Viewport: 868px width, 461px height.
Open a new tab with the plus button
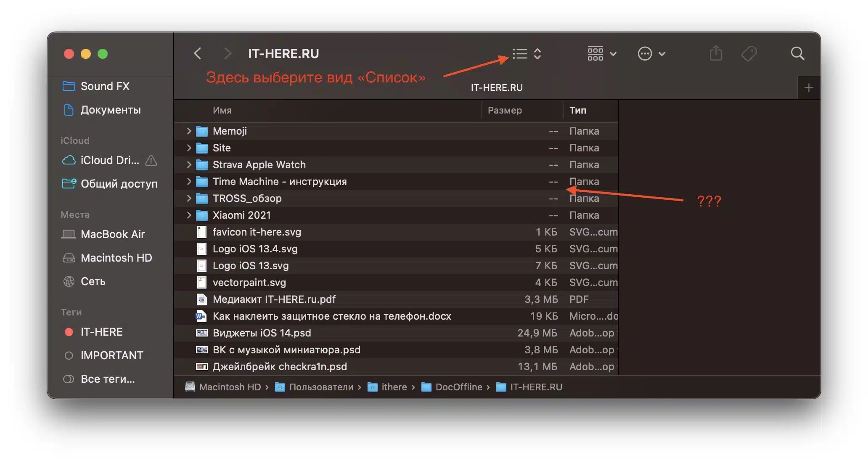[809, 87]
